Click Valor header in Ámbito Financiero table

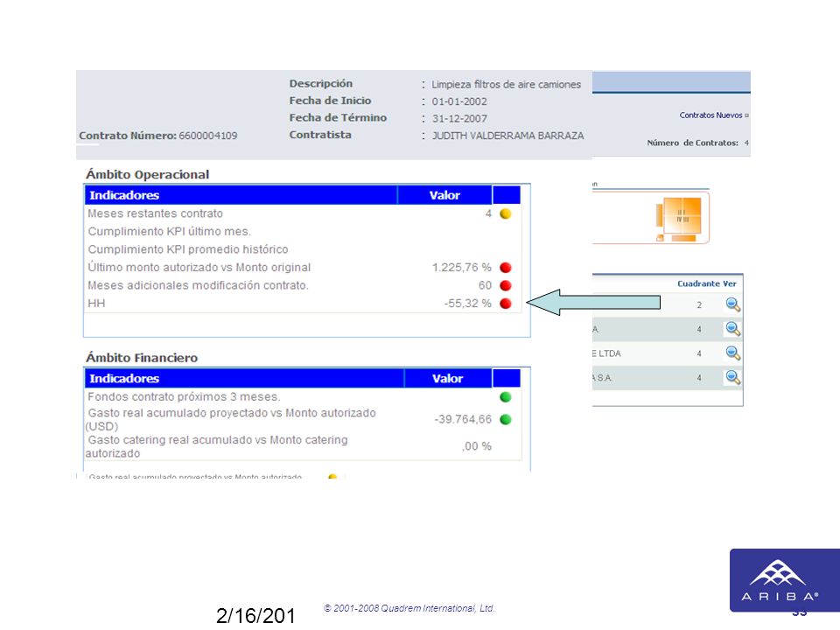[x=447, y=378]
